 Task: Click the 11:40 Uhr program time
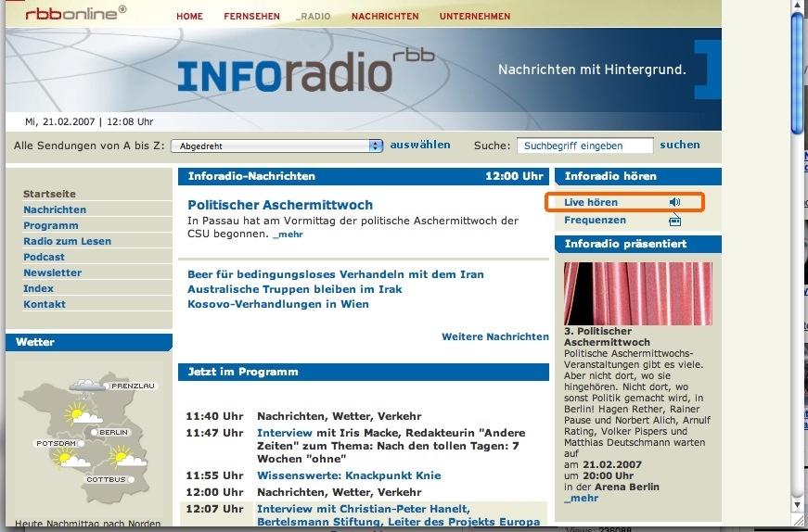(214, 416)
